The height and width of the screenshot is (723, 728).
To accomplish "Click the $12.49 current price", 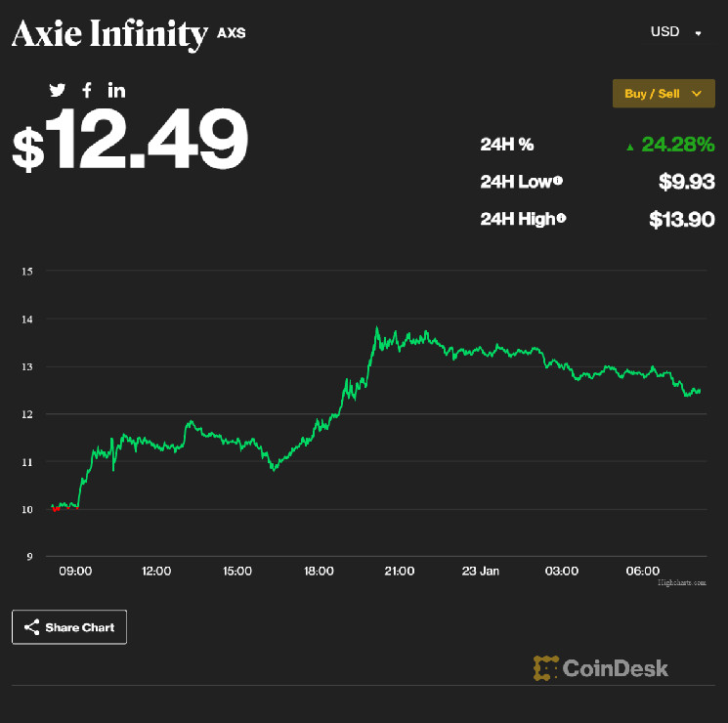I will point(130,141).
